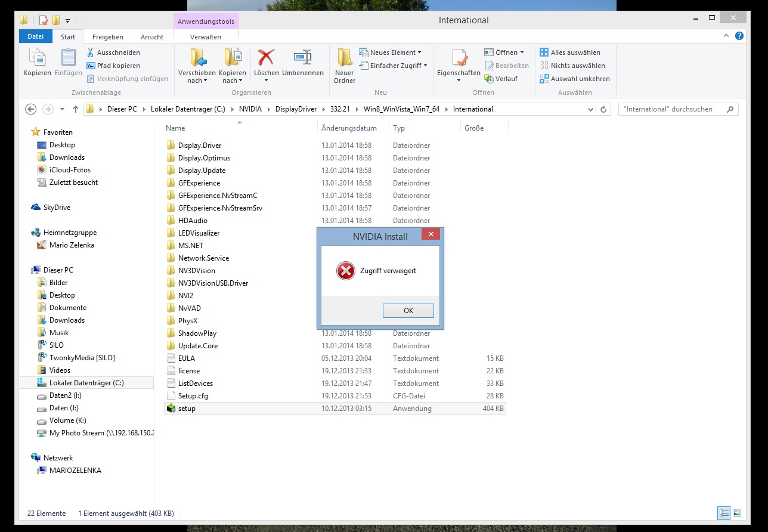This screenshot has height=532, width=768.
Task: Click the Anwendungstools contextual tab header
Action: 206,21
